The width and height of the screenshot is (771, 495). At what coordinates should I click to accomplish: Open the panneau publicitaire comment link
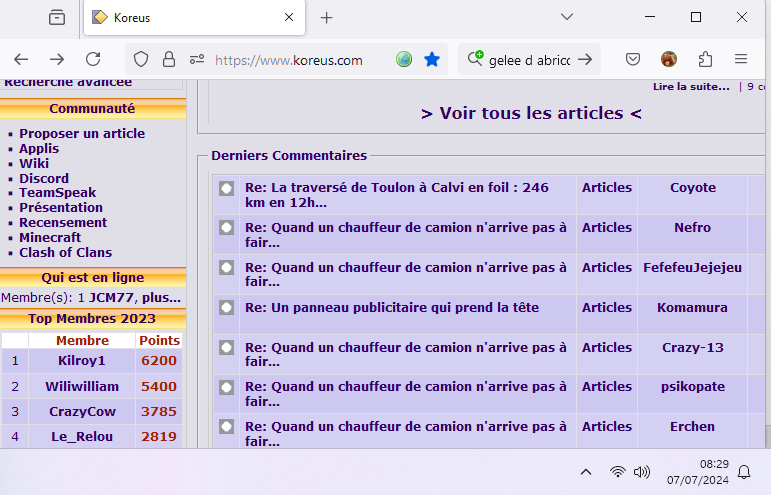(392, 308)
